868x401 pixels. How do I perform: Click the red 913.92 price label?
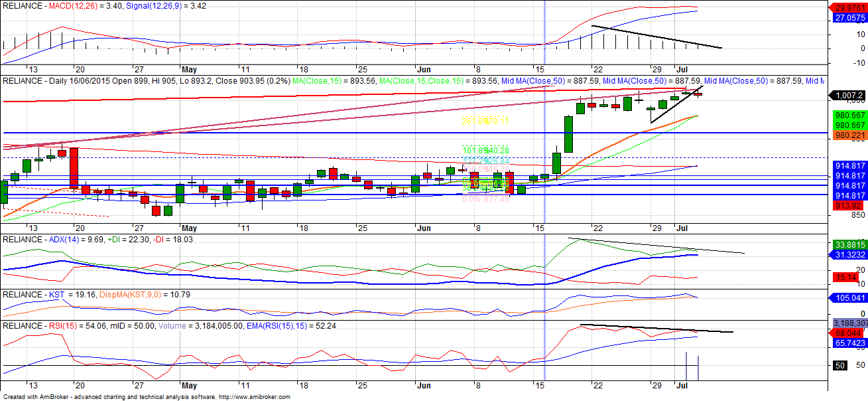pyautogui.click(x=847, y=206)
